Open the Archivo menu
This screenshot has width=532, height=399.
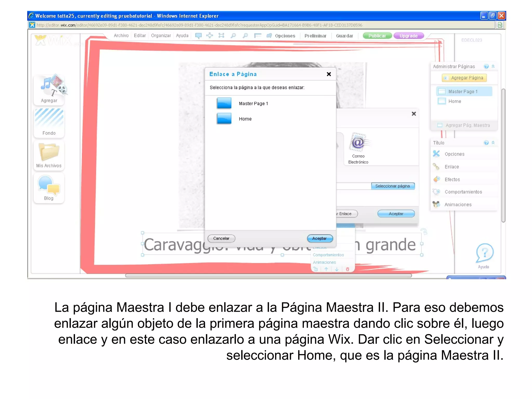pos(121,36)
